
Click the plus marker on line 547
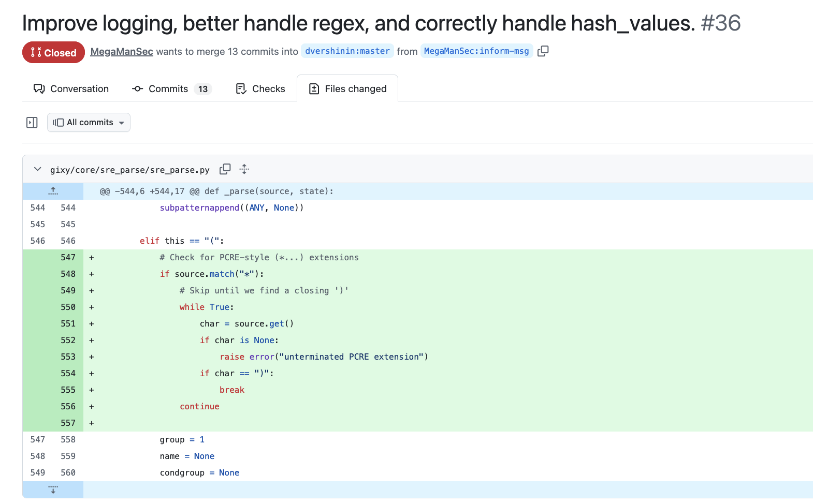pyautogui.click(x=92, y=258)
